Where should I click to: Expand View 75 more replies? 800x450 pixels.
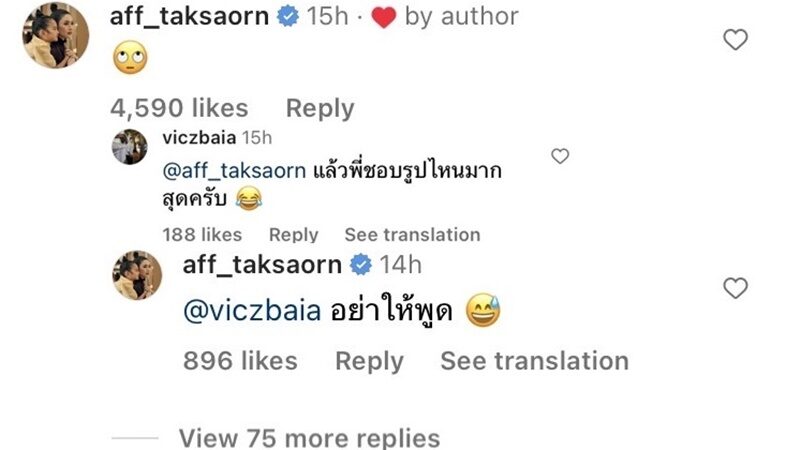(x=309, y=438)
